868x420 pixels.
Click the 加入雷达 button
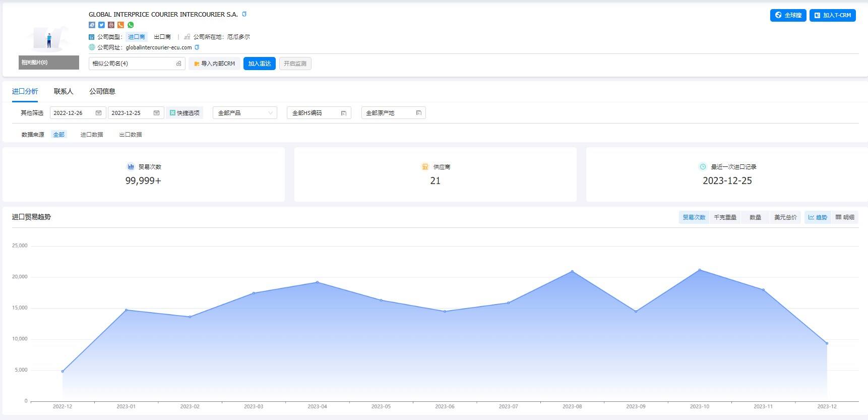(x=260, y=64)
